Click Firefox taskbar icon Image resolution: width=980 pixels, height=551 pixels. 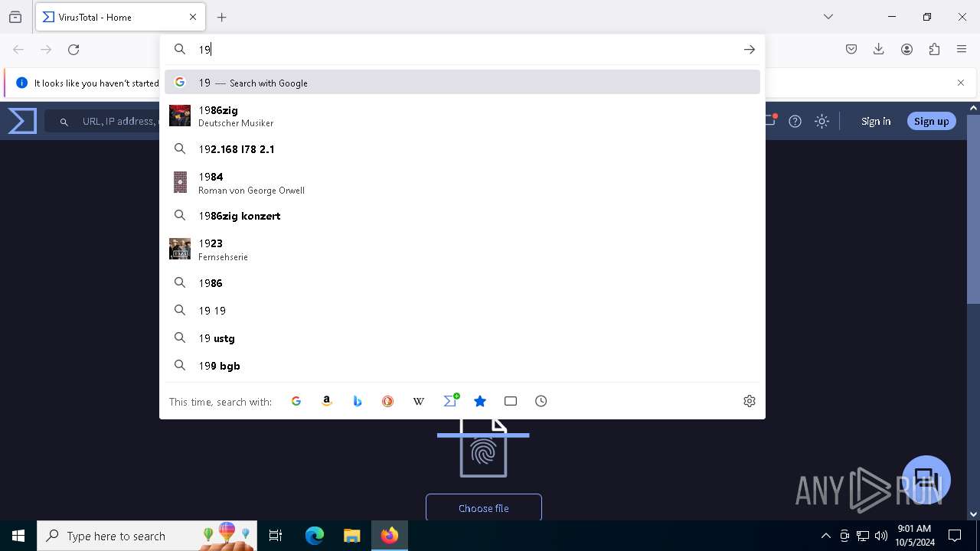(390, 536)
